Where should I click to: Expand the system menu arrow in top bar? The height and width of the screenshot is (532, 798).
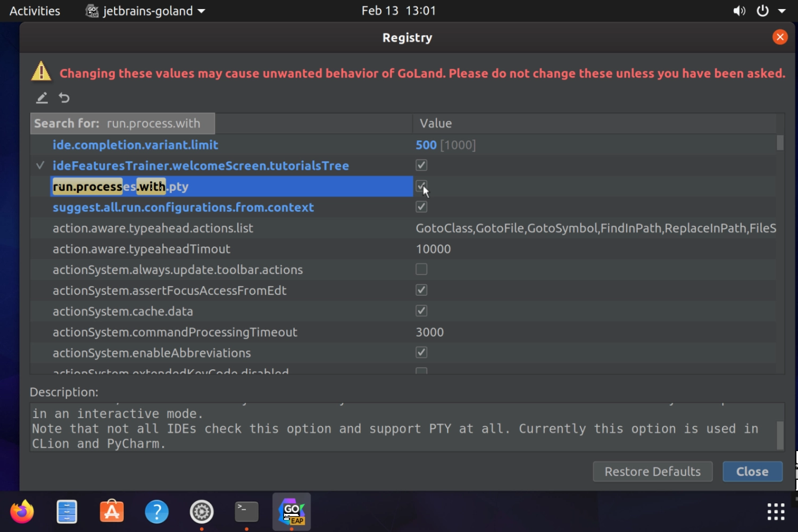coord(782,11)
